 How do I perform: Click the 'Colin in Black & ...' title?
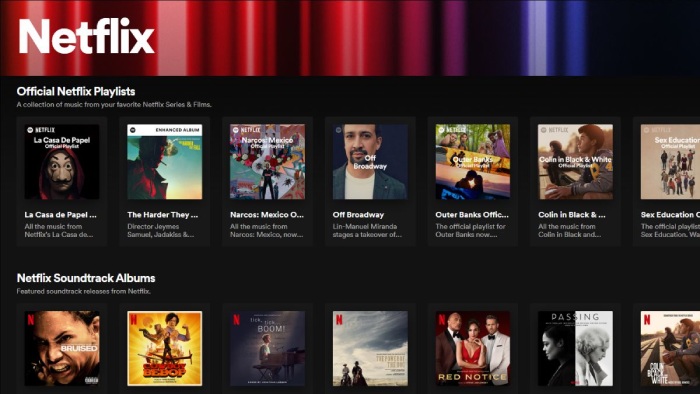(x=571, y=215)
